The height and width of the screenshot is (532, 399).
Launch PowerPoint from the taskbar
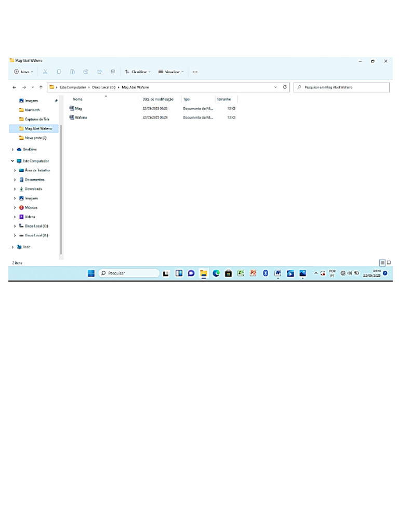coord(253,273)
